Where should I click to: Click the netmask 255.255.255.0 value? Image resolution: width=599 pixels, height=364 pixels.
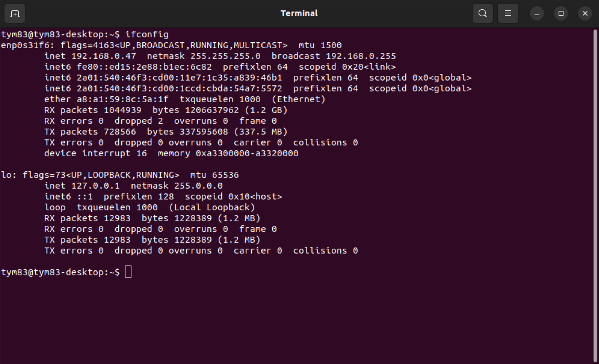(225, 56)
